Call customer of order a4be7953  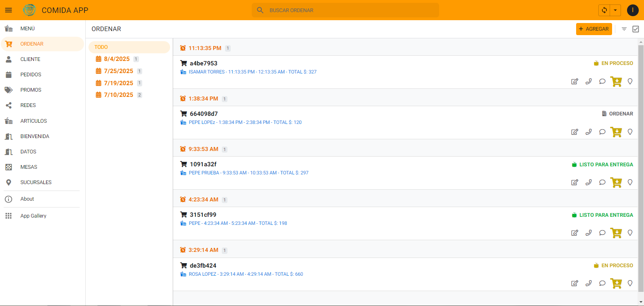tap(589, 82)
